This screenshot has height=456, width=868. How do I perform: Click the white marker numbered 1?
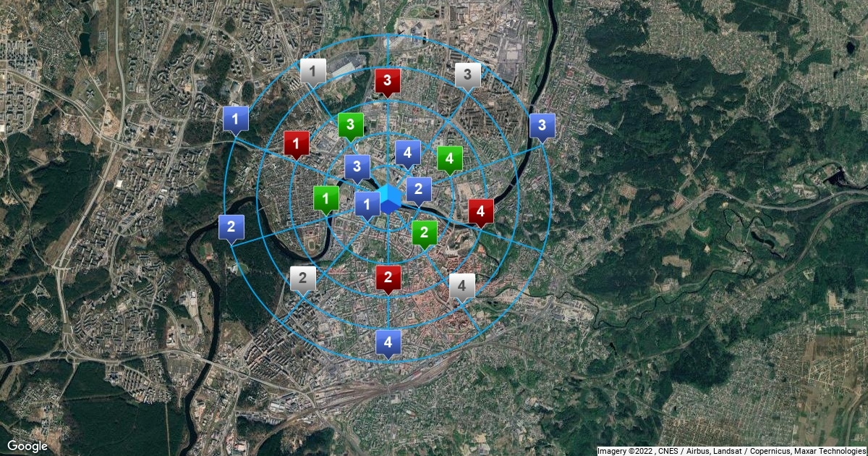[x=312, y=71]
